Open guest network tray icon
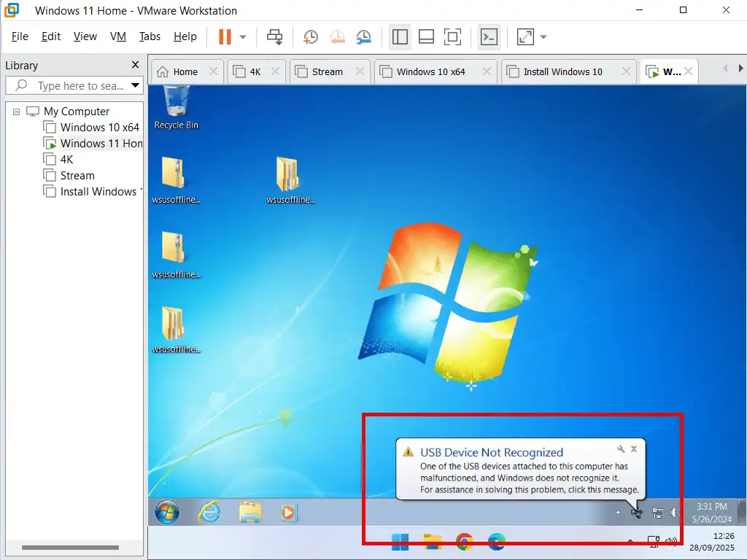 [x=657, y=513]
